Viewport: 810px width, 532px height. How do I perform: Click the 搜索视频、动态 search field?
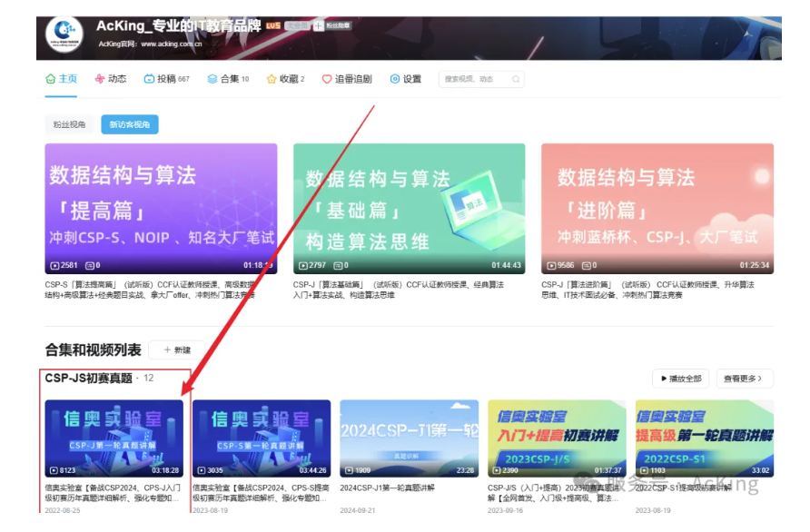pyautogui.click(x=481, y=79)
